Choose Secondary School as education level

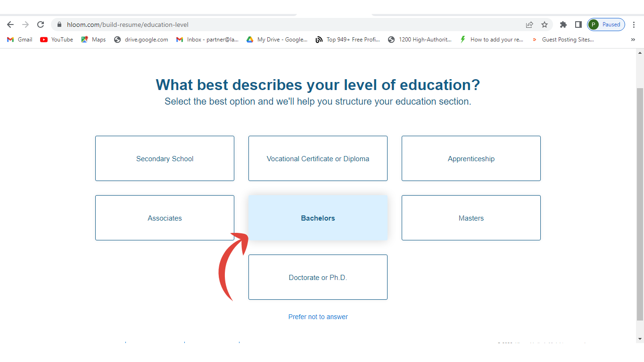(165, 158)
